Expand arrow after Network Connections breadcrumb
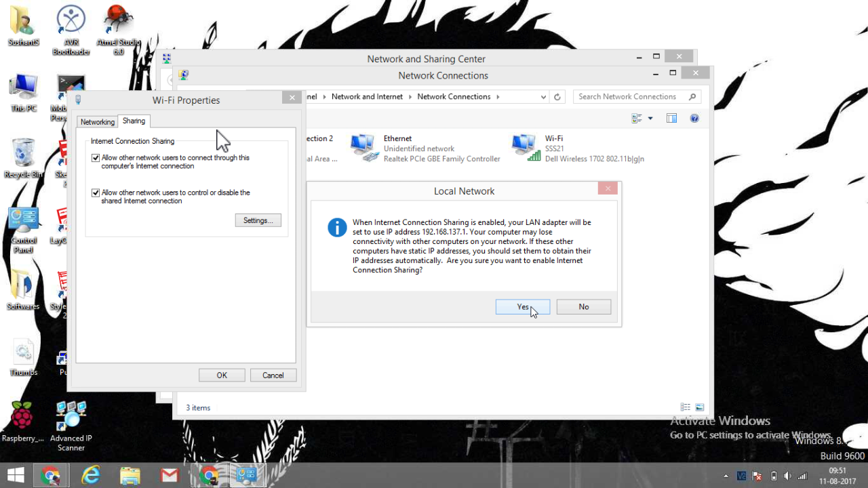Screen dimensions: 868x488 coord(498,97)
